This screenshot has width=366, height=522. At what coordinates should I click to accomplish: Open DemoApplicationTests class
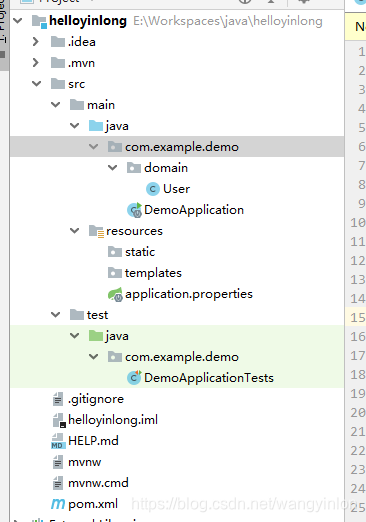pyautogui.click(x=209, y=378)
